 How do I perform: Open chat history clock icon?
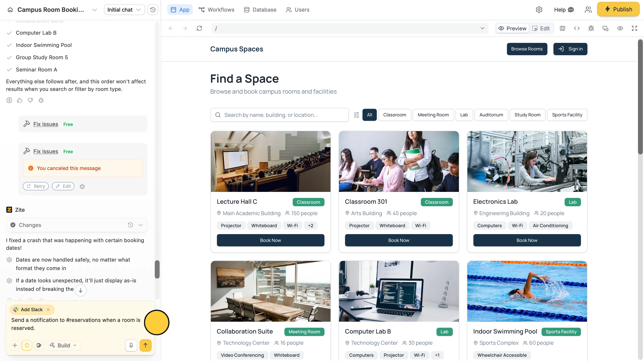point(153,10)
